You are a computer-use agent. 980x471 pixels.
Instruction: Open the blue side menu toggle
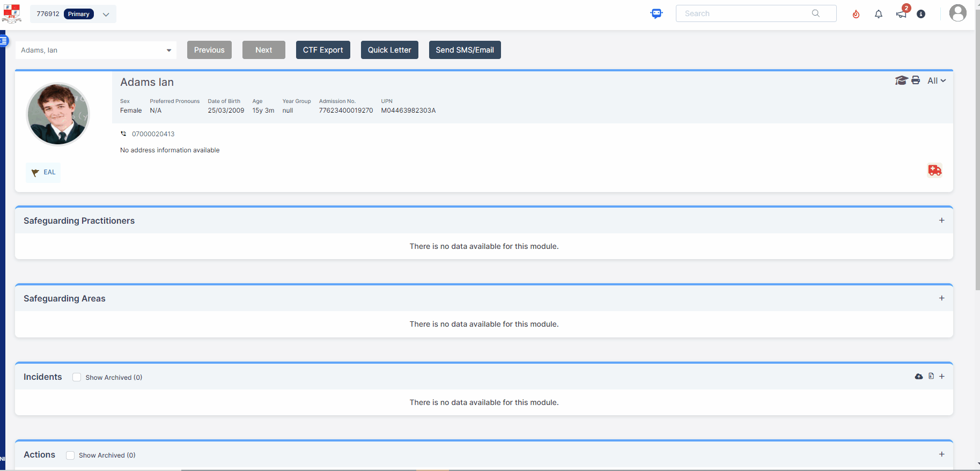click(4, 41)
